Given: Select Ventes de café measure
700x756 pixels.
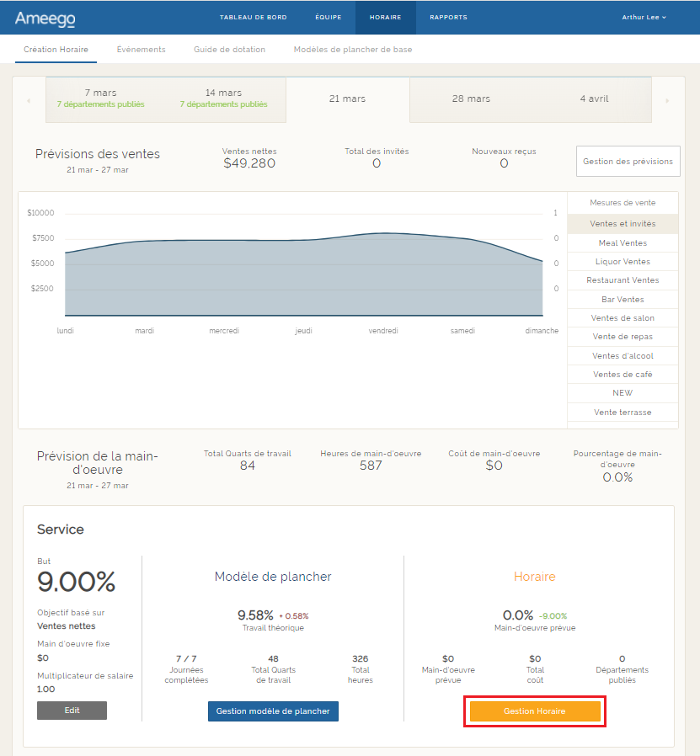Looking at the screenshot, I should coord(623,375).
